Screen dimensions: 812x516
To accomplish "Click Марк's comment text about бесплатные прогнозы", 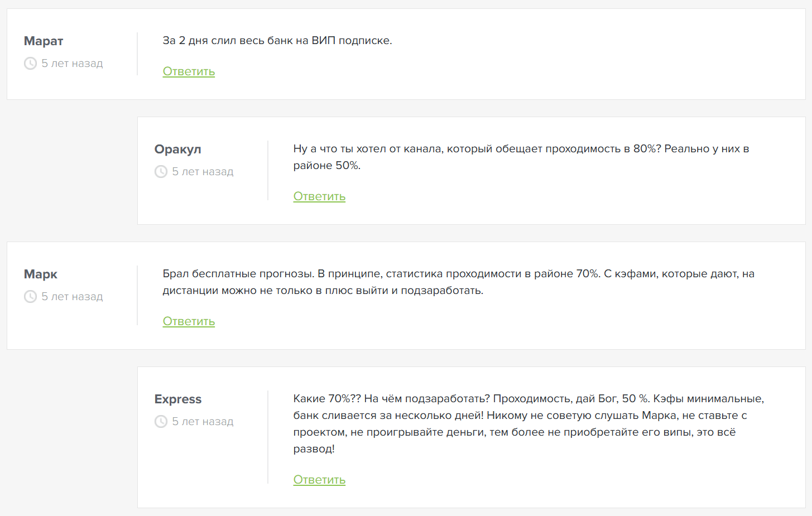I will (x=458, y=282).
